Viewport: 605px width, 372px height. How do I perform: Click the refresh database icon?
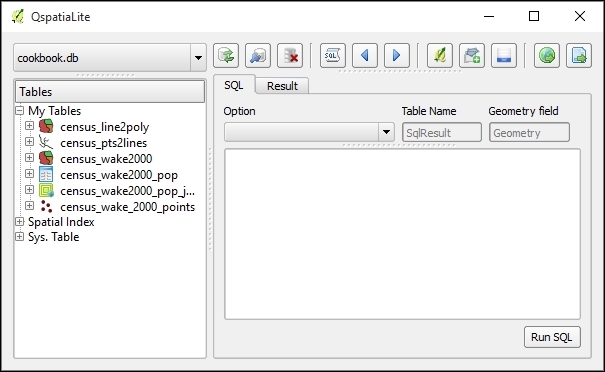(226, 56)
